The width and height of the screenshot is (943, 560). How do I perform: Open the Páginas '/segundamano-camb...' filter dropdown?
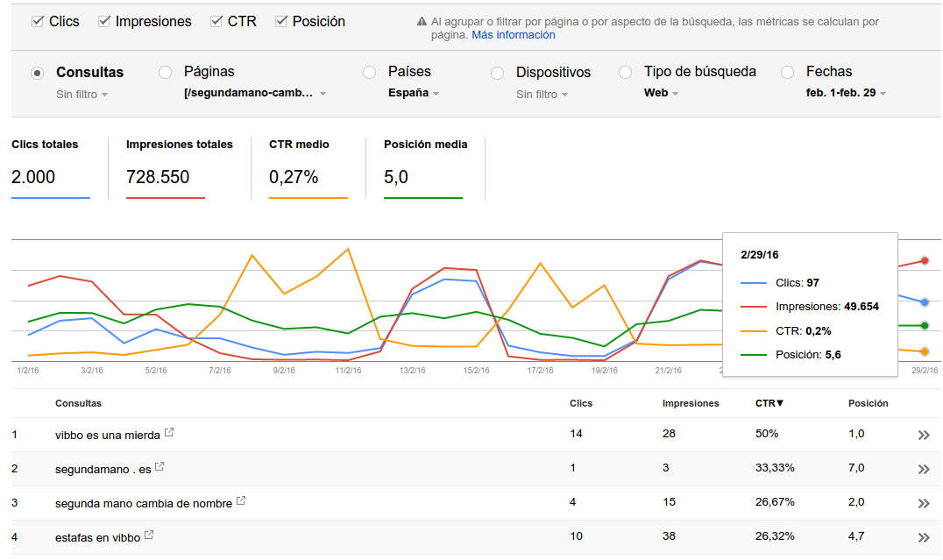coord(255,93)
